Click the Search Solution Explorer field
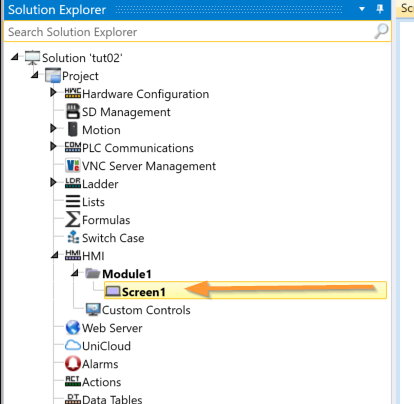Screen dimensions: 414x404 (197, 32)
